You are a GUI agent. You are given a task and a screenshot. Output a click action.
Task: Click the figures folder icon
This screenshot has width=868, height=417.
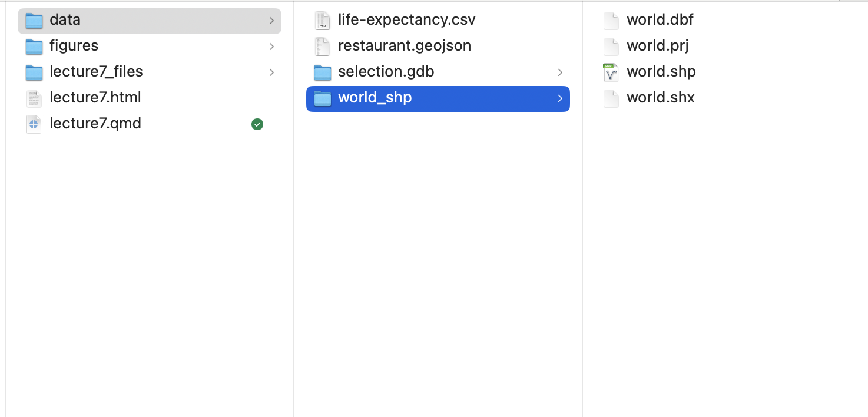coord(34,46)
